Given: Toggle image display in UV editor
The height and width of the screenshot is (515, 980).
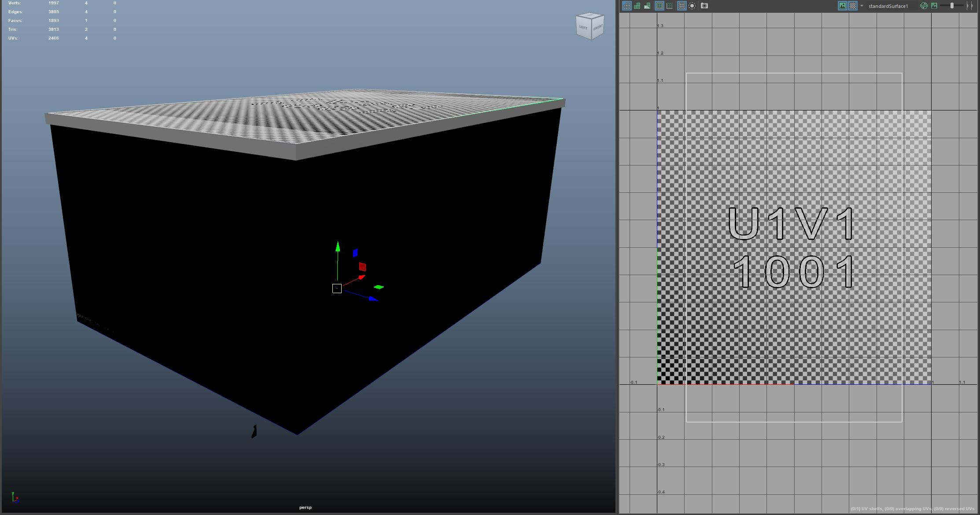Looking at the screenshot, I should (x=842, y=6).
